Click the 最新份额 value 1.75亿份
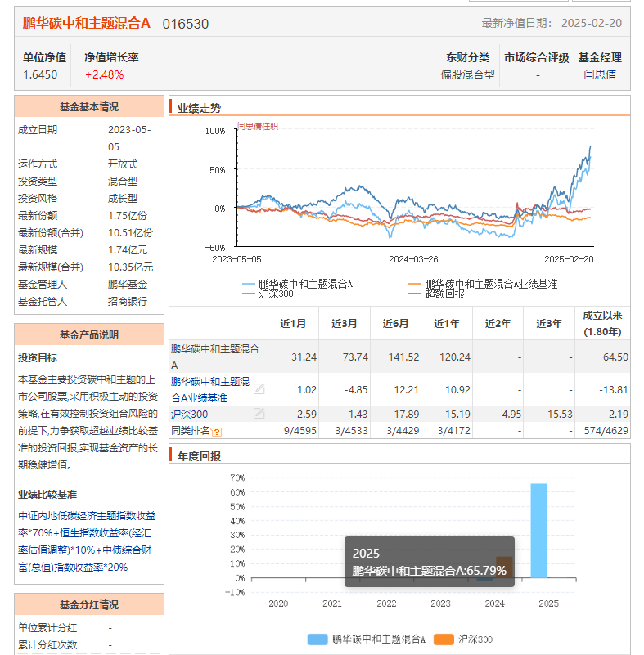Viewport: 644px width, 655px height. [x=128, y=216]
